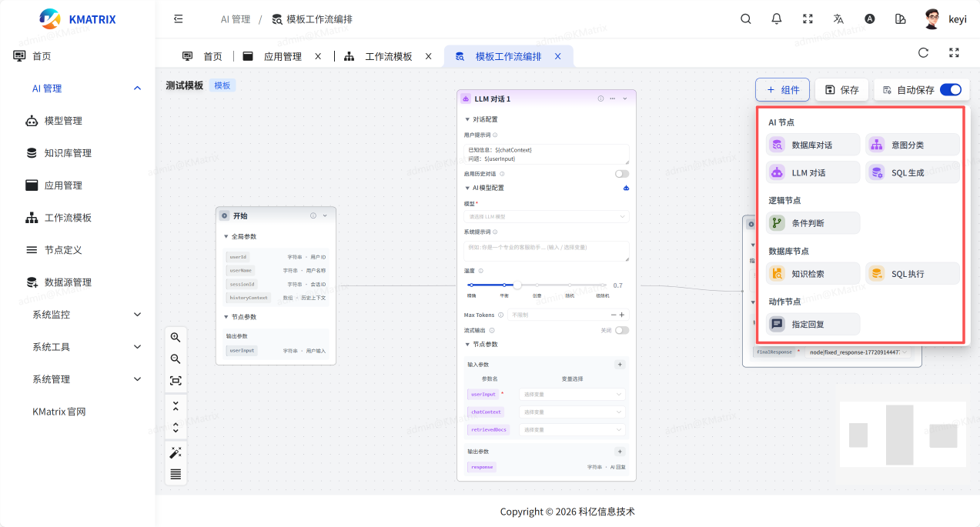Open the 模型 LLM selection dropdown

tap(546, 217)
